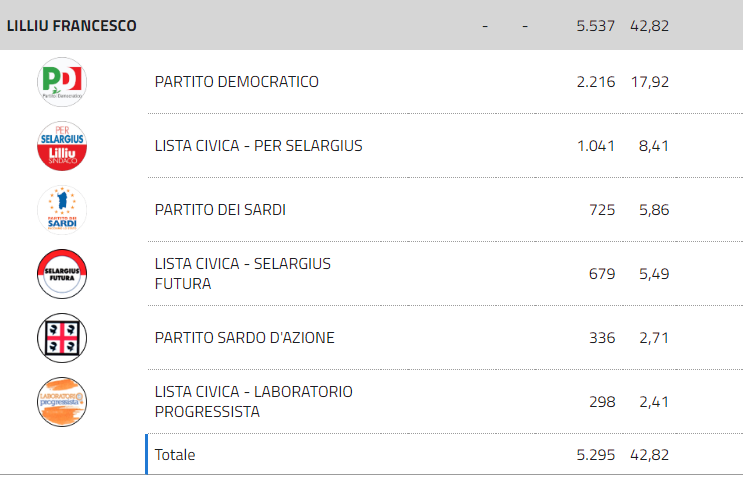Viewport: 743px width, 495px height.
Task: Click LISTA CIVICA - LABORATORIO PROGRESSISTA name
Action: click(x=254, y=402)
